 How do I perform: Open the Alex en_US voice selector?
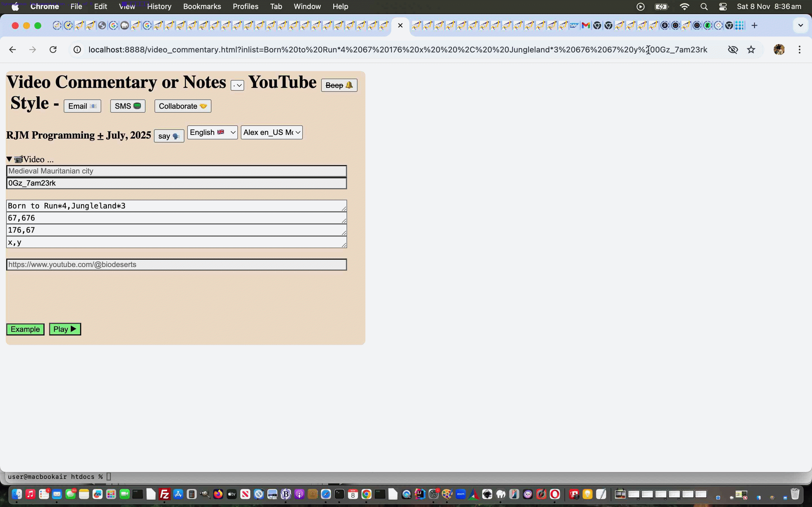[271, 132]
